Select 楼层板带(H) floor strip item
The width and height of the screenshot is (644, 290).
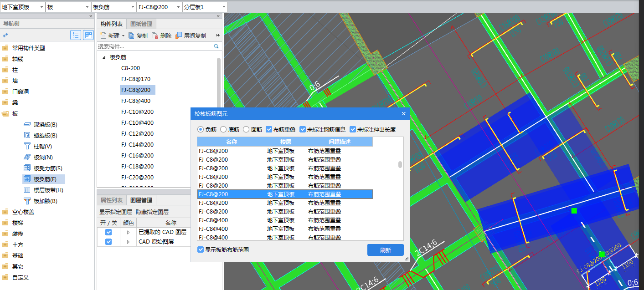43,190
